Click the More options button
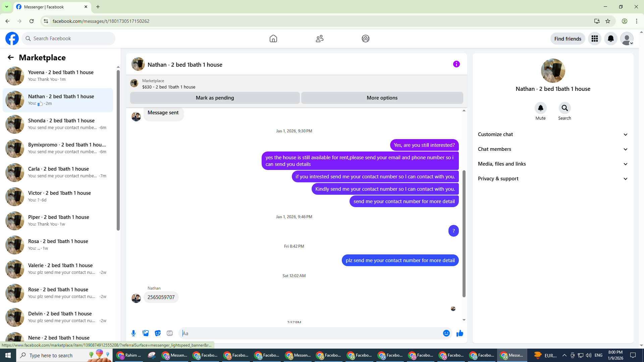The width and height of the screenshot is (644, 362). 382,98
